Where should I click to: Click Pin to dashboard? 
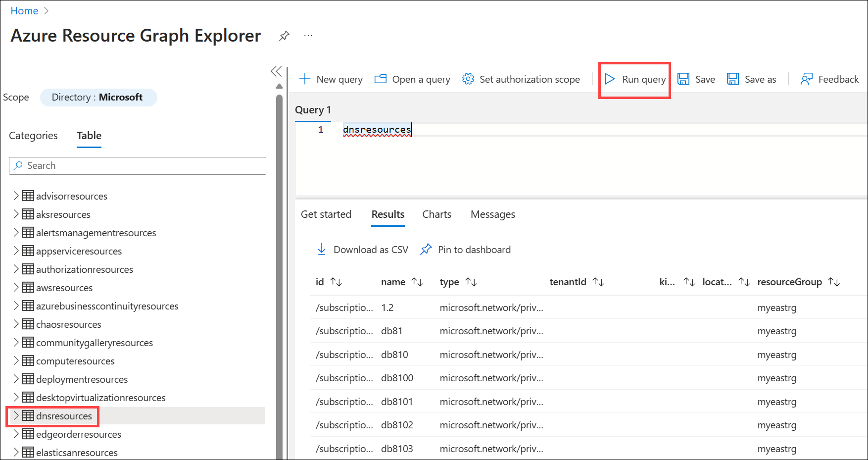[466, 250]
